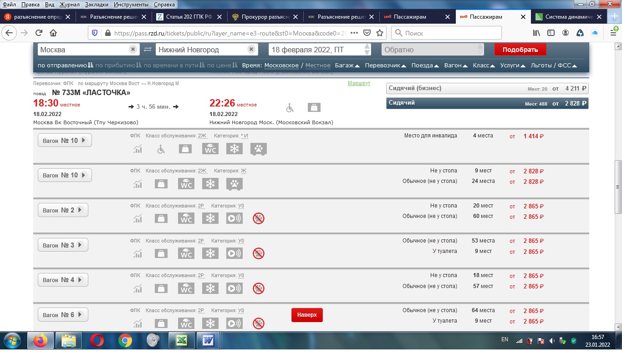The height and width of the screenshot is (364, 622).
Task: Switch time display to Московское
Action: point(281,66)
